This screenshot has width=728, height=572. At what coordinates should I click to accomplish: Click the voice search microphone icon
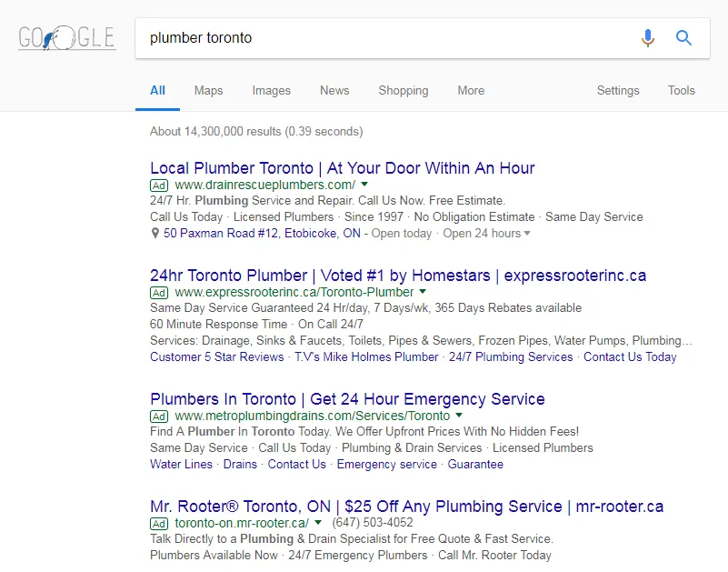point(647,37)
